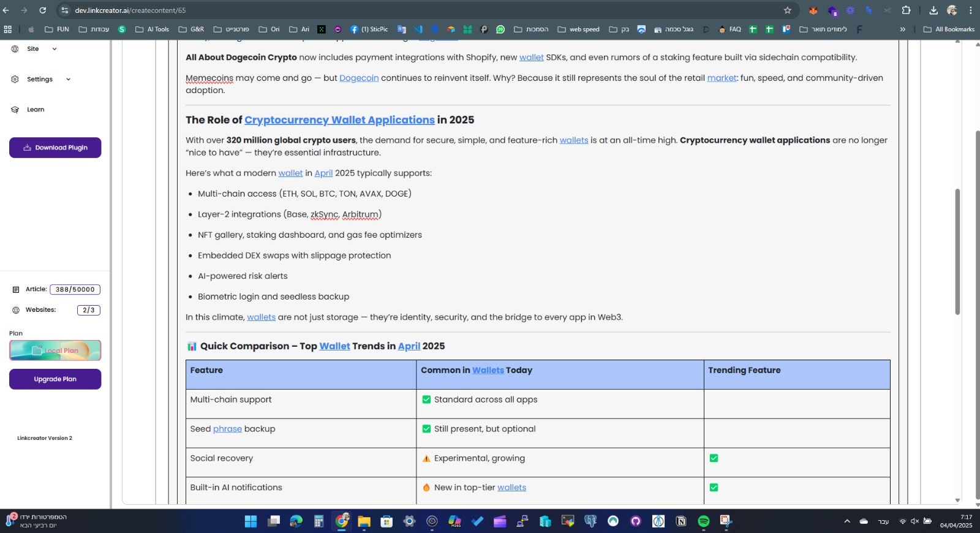Open the Dogecoin hyperlink in the article

pyautogui.click(x=359, y=78)
